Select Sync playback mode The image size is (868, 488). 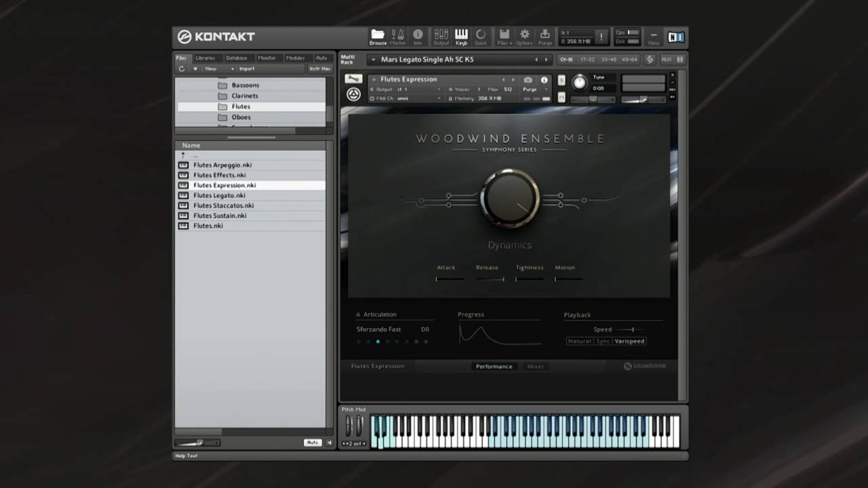click(603, 341)
